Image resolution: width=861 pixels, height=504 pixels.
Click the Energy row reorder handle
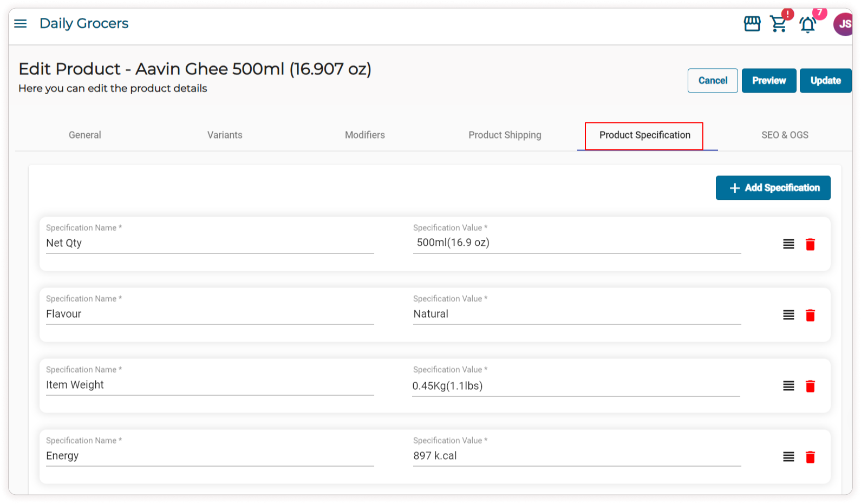click(x=788, y=457)
